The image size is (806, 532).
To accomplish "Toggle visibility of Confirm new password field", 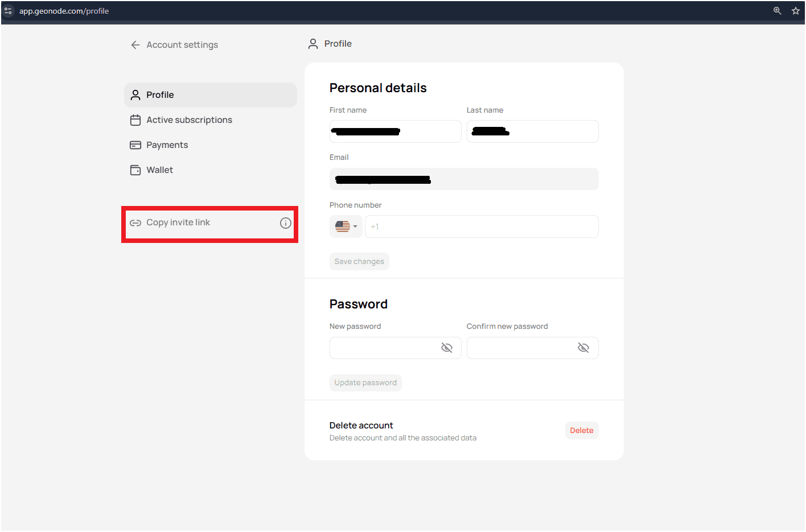I will (583, 348).
